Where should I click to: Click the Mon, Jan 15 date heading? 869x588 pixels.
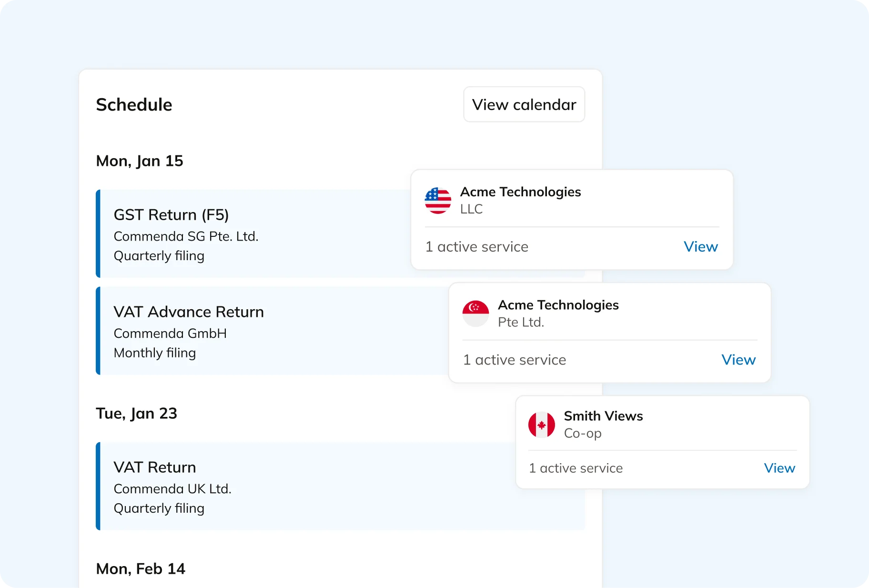click(140, 161)
